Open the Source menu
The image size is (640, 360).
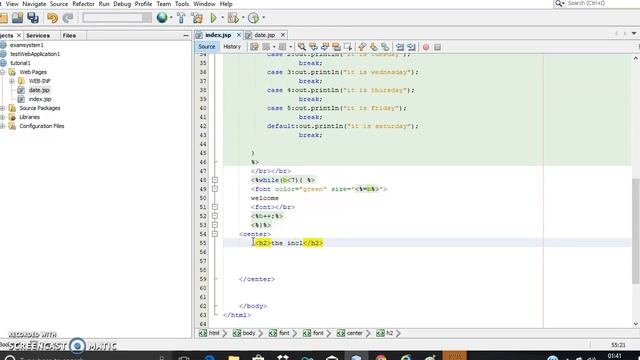59,4
